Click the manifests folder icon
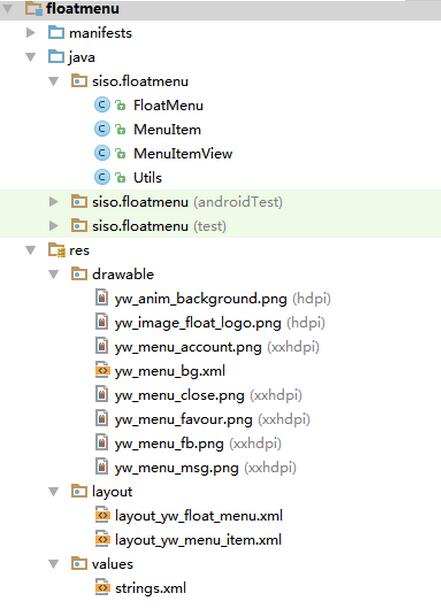Viewport: 441px width, 610px height. point(56,33)
